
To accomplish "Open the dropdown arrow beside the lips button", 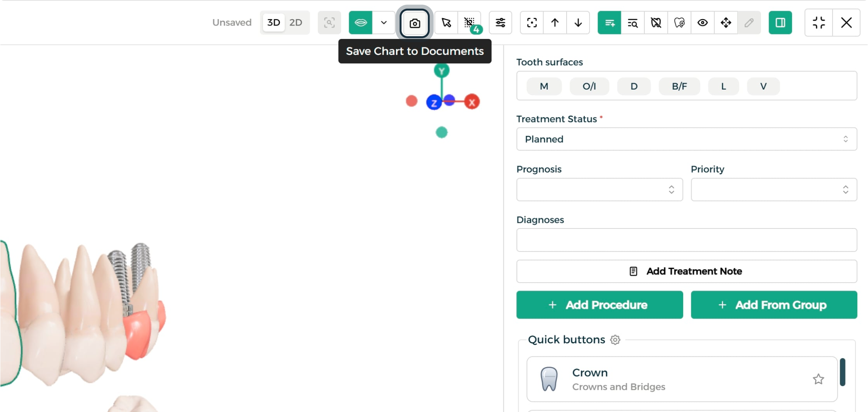I will [x=384, y=23].
